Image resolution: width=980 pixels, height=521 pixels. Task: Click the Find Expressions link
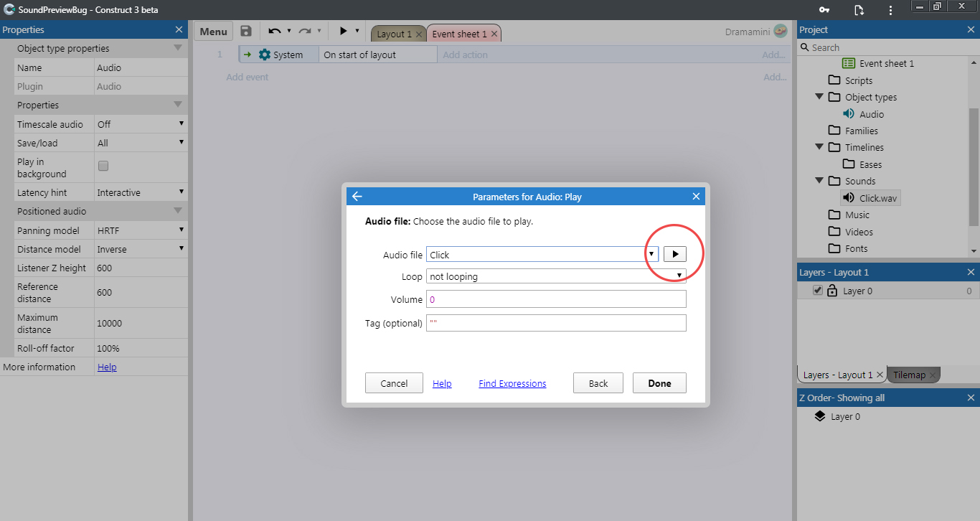pyautogui.click(x=512, y=383)
